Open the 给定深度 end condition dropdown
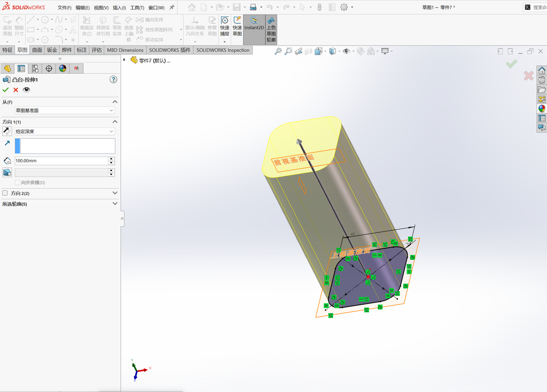Screen dimensions: 547x392 point(65,131)
